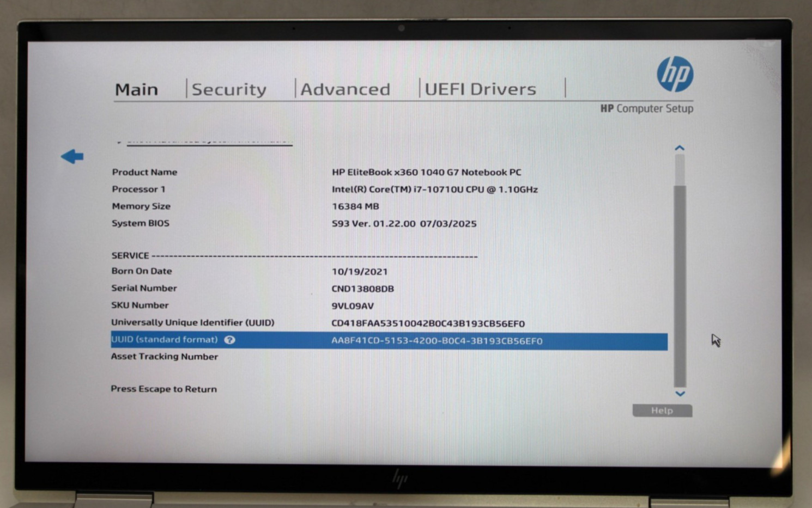The width and height of the screenshot is (812, 508).
Task: Open the Security tab
Action: 229,89
